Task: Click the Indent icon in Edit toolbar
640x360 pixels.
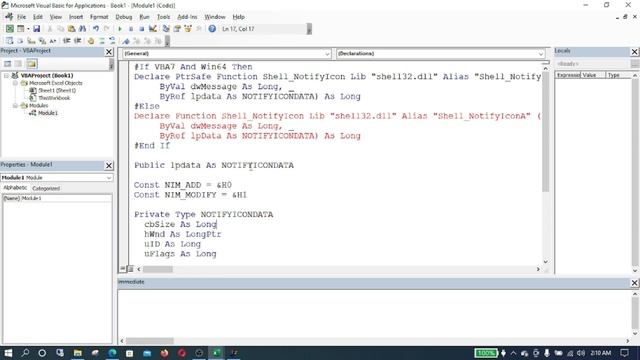Action: pyautogui.click(x=67, y=41)
